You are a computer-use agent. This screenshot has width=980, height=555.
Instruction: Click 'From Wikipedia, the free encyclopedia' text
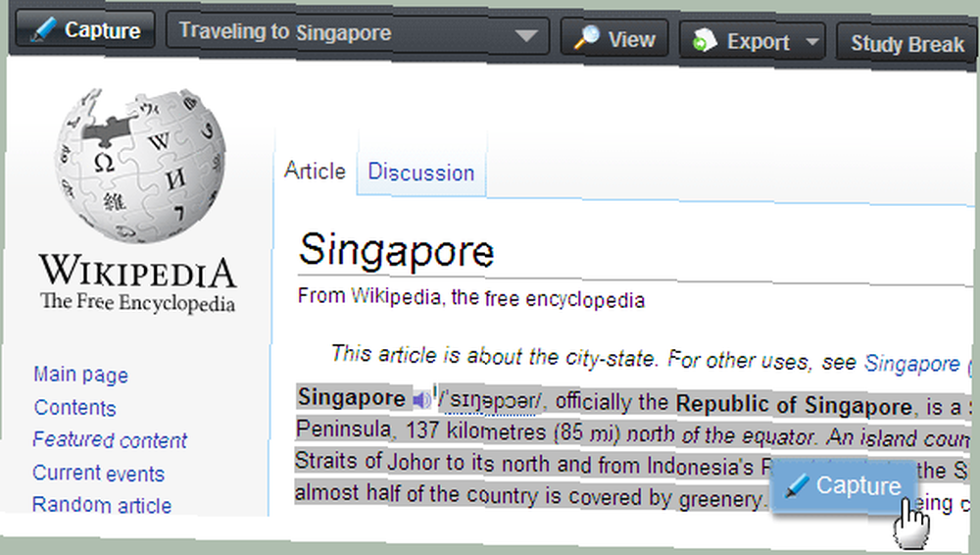(x=470, y=298)
